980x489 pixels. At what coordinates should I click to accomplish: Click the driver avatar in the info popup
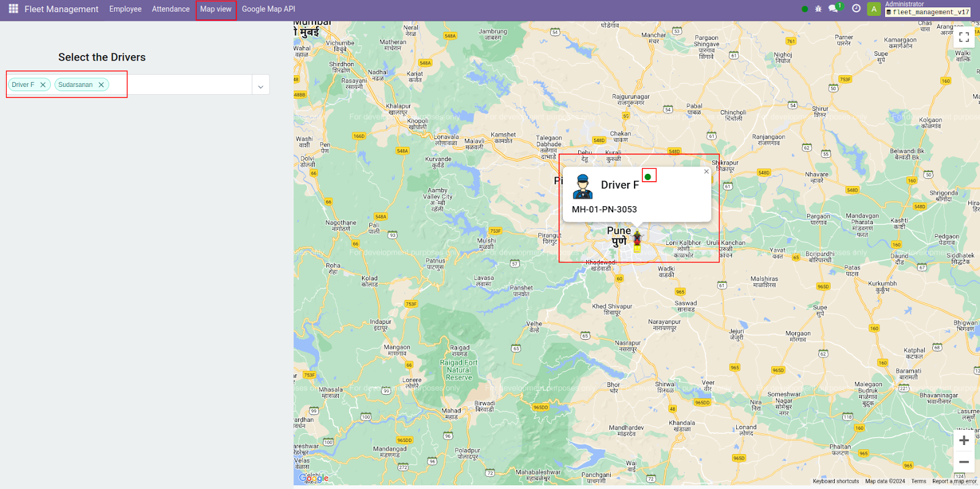tap(582, 187)
